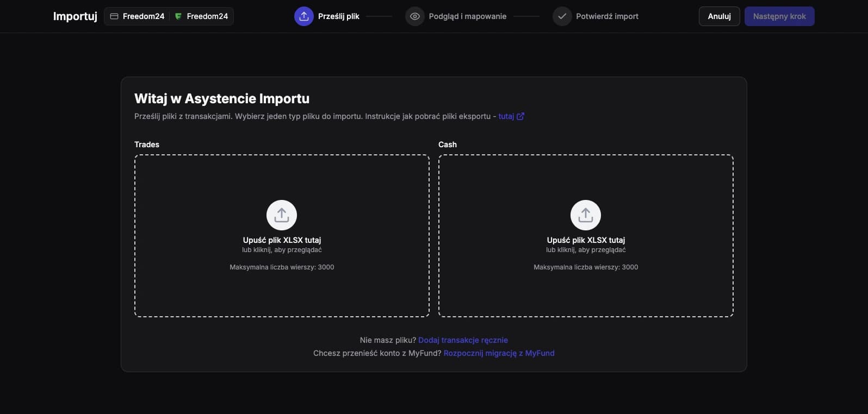Click the card icon beside the first Freedom24
The image size is (868, 414).
(x=114, y=16)
